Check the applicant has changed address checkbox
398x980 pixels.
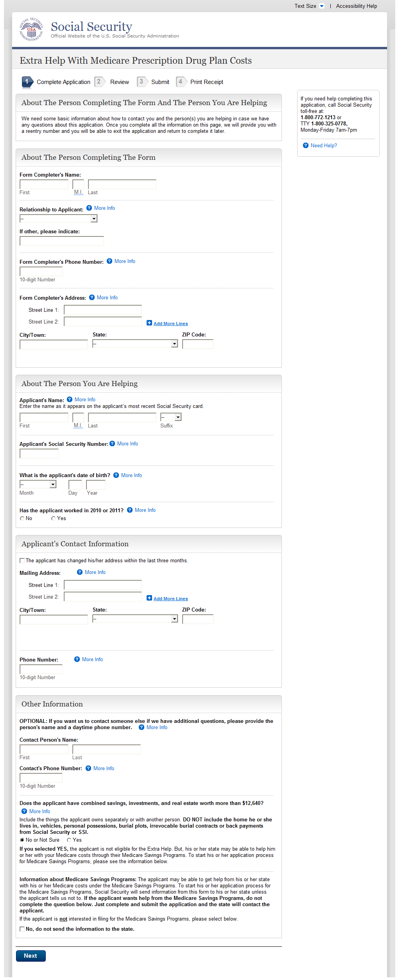tap(22, 561)
